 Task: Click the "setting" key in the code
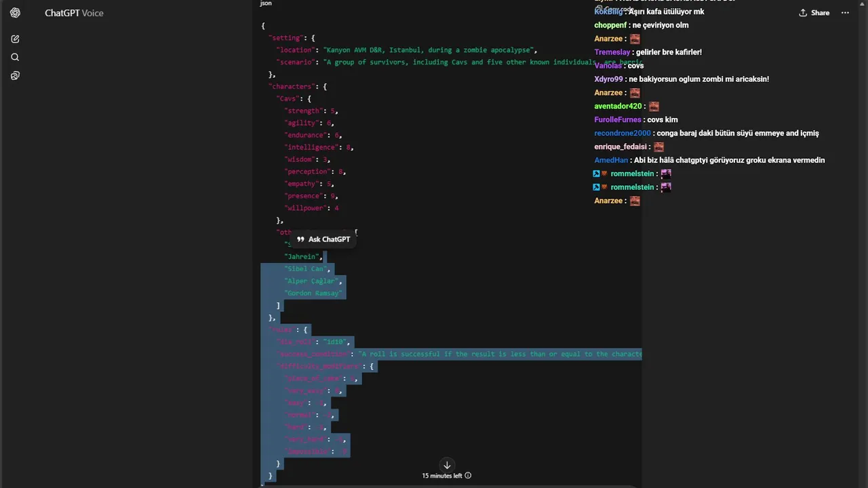tap(285, 38)
